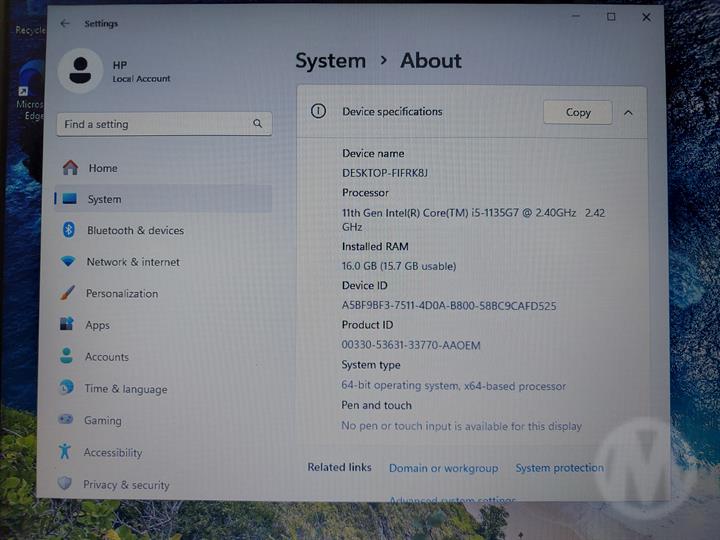The height and width of the screenshot is (540, 720).
Task: Open the Accounts settings section
Action: [x=106, y=357]
